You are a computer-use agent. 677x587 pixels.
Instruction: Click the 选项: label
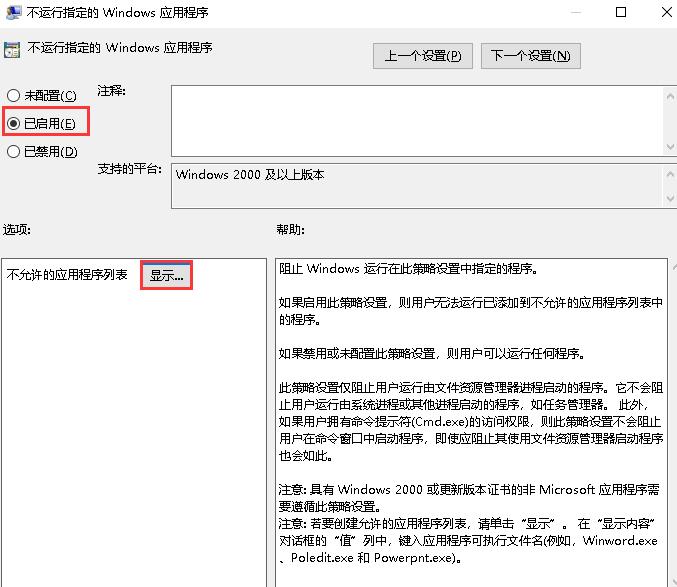pyautogui.click(x=17, y=229)
